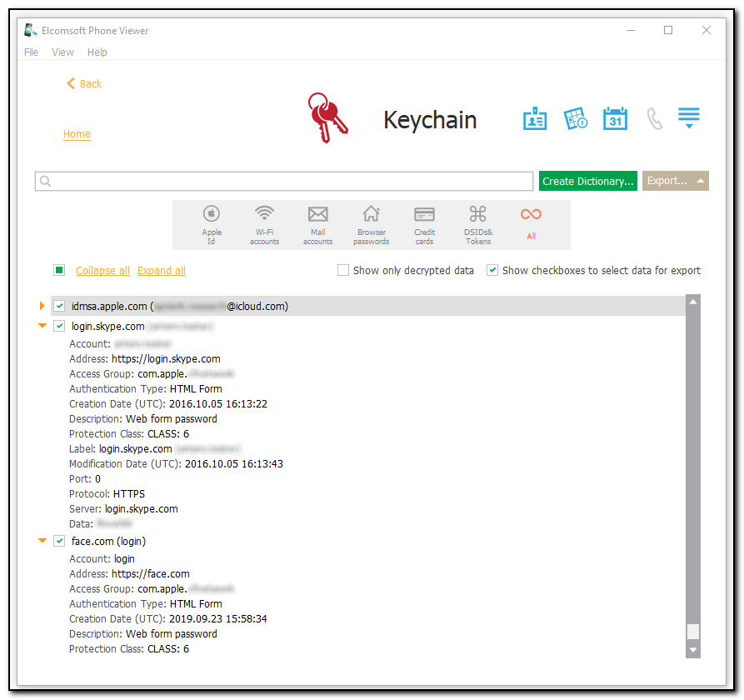Enable Show only decrypted data

point(342,270)
